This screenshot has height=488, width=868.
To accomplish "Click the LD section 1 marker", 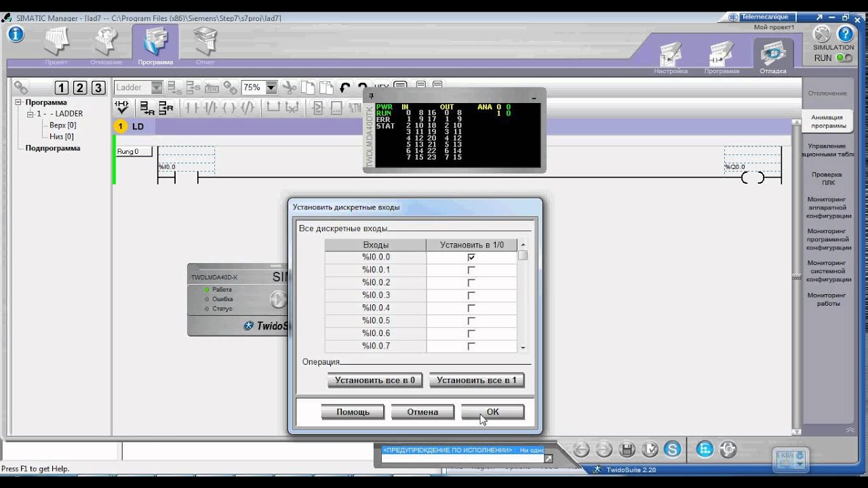I will pos(121,126).
